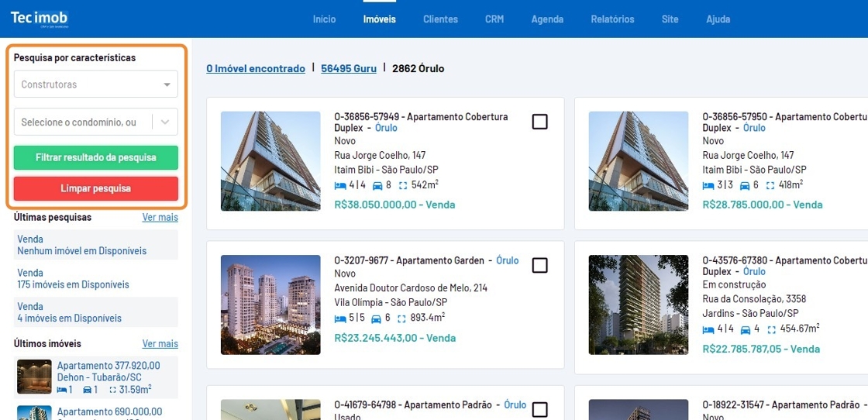This screenshot has width=868, height=420.
Task: Tick checkbox for Apartamento Garden listing
Action: point(539,266)
